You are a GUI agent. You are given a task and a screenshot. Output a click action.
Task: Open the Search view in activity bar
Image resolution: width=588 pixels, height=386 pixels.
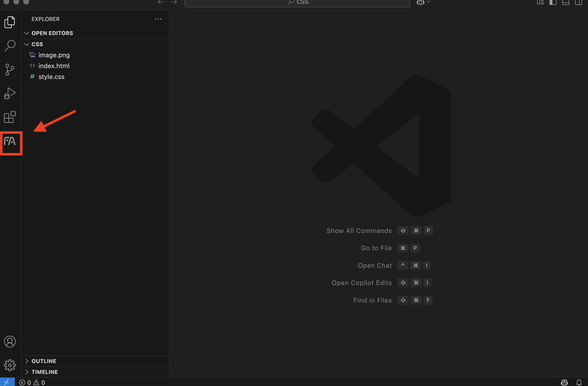tap(10, 46)
